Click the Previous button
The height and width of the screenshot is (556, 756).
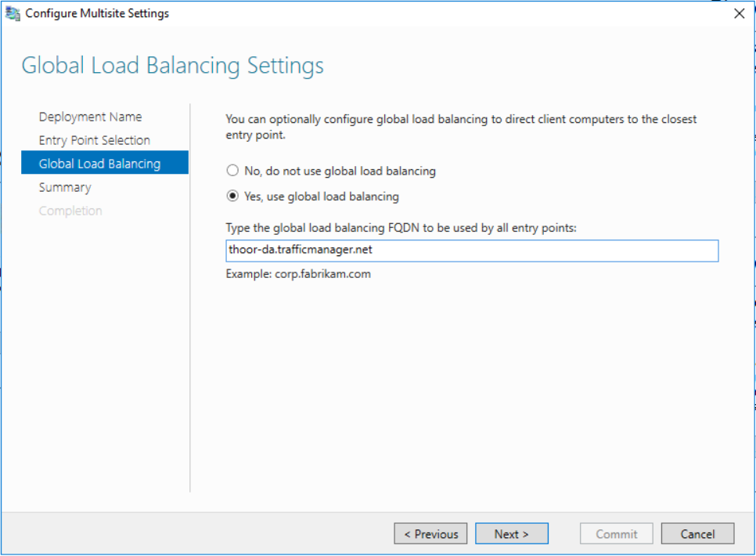430,534
